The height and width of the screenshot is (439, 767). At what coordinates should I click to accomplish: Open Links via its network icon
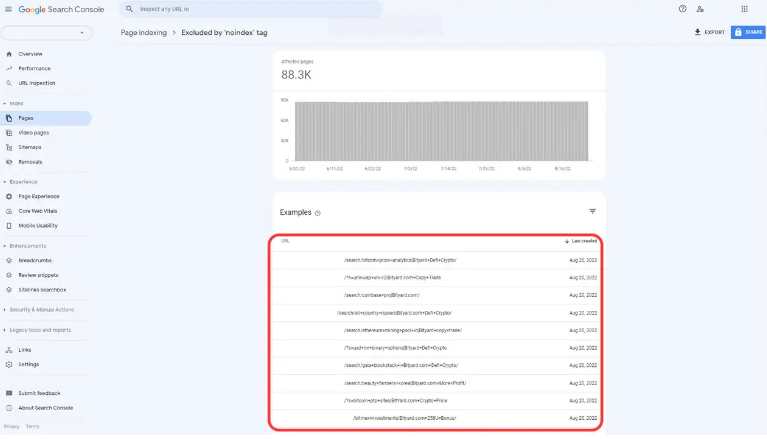click(x=9, y=350)
